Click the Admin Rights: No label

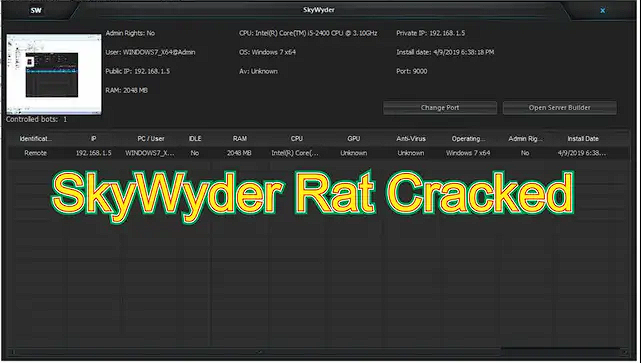(x=130, y=33)
